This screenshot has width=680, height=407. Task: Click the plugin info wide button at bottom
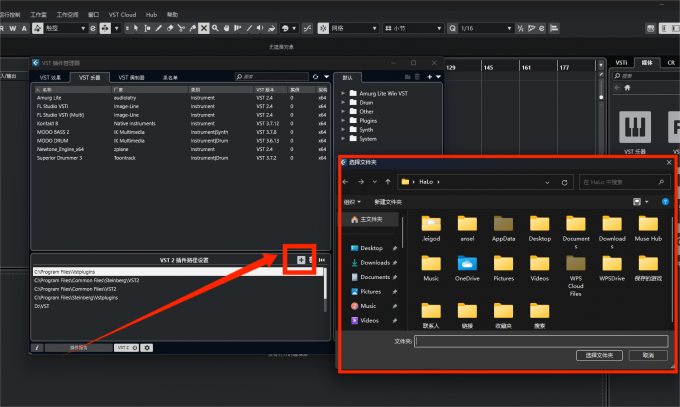[78, 348]
